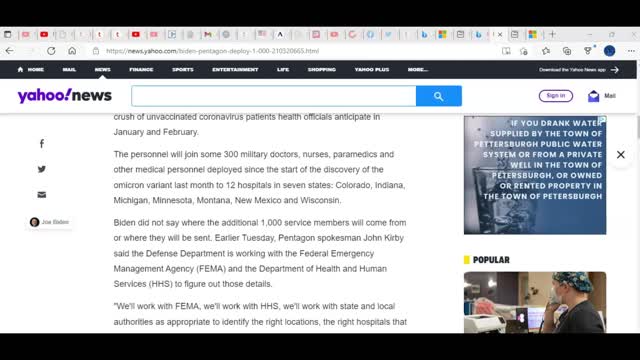Expand the More... nav menu

click(418, 70)
